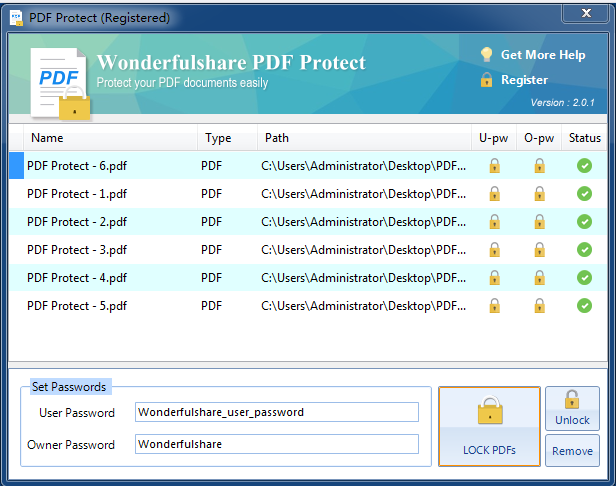Open the Get More Help link
The height and width of the screenshot is (486, 616).
[x=543, y=55]
